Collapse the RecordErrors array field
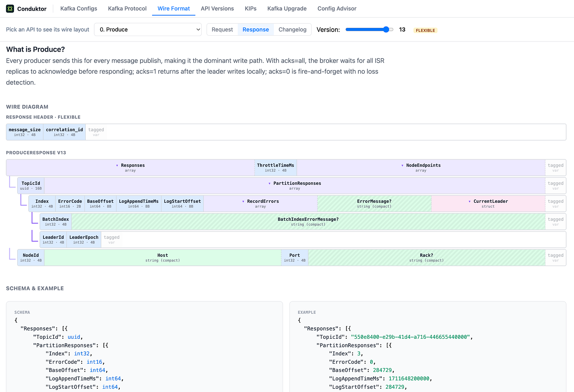The height and width of the screenshot is (392, 574). [x=260, y=204]
